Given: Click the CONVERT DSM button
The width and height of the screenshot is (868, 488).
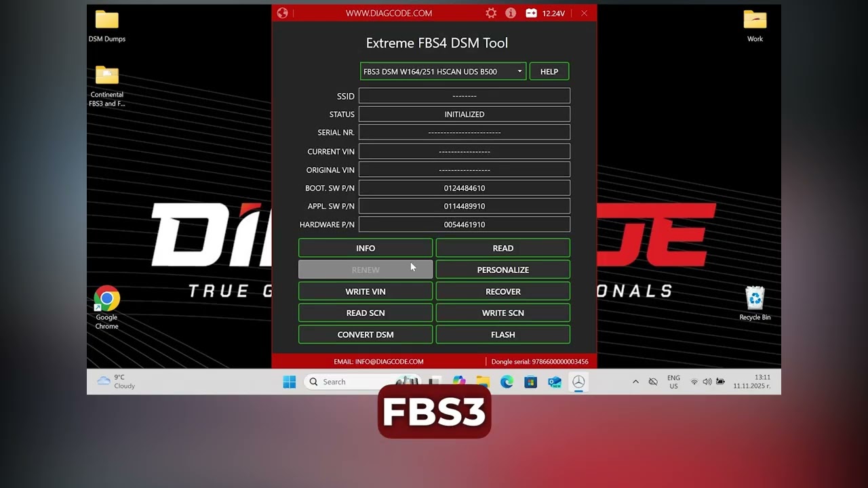Looking at the screenshot, I should pyautogui.click(x=366, y=335).
